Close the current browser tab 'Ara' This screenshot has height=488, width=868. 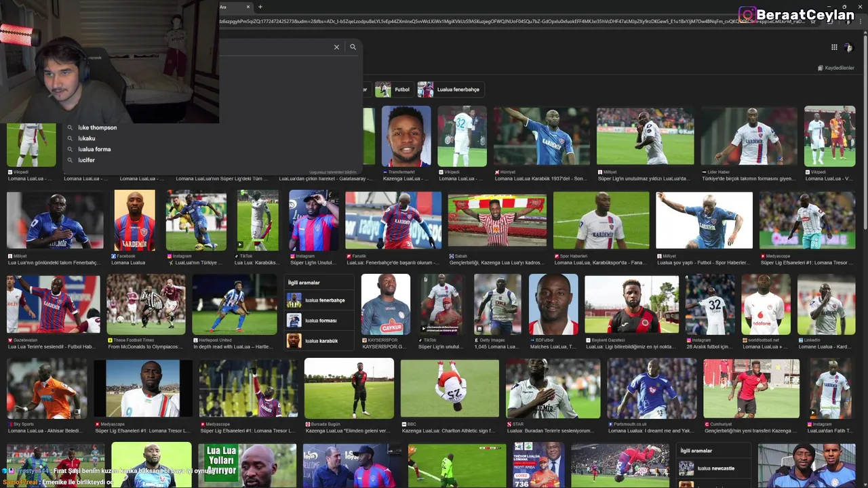click(x=248, y=7)
